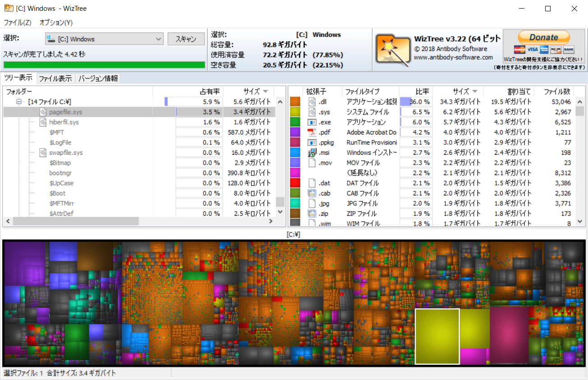Screen dimensions: 588x380
Task: Click the .mov file type icon
Action: [312, 162]
